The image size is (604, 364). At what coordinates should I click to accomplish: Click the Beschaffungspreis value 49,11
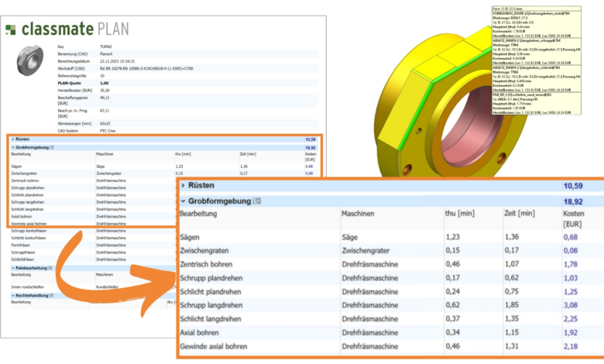point(105,98)
